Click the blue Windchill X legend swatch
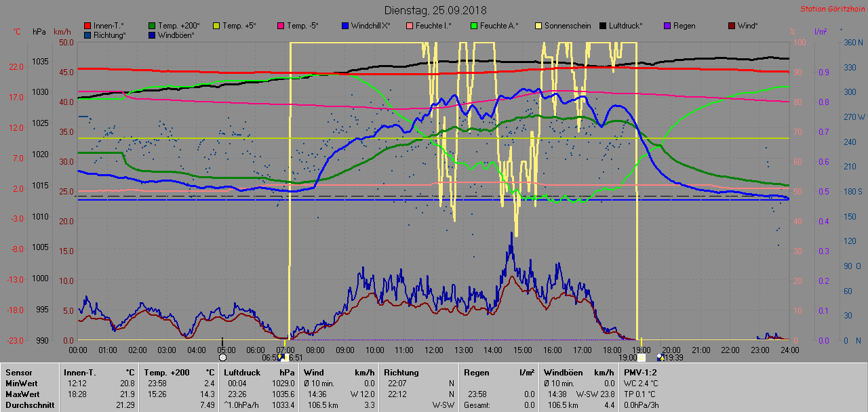The height and width of the screenshot is (412, 868). 346,26
